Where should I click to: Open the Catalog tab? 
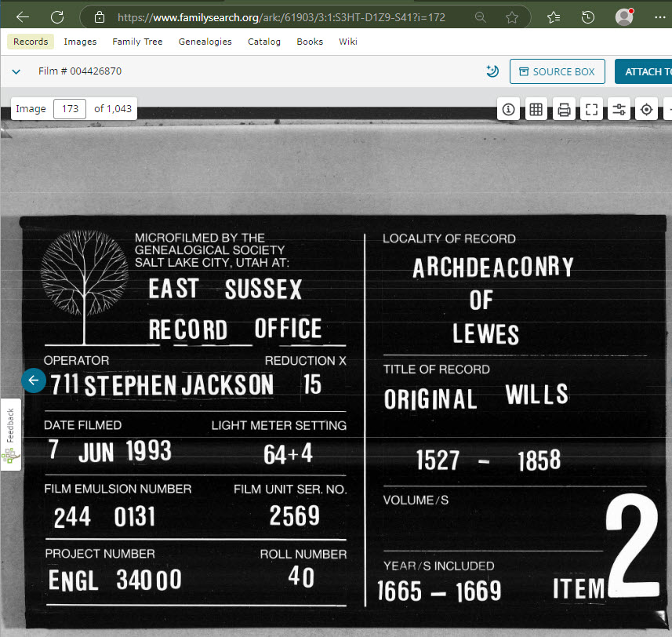pos(264,42)
